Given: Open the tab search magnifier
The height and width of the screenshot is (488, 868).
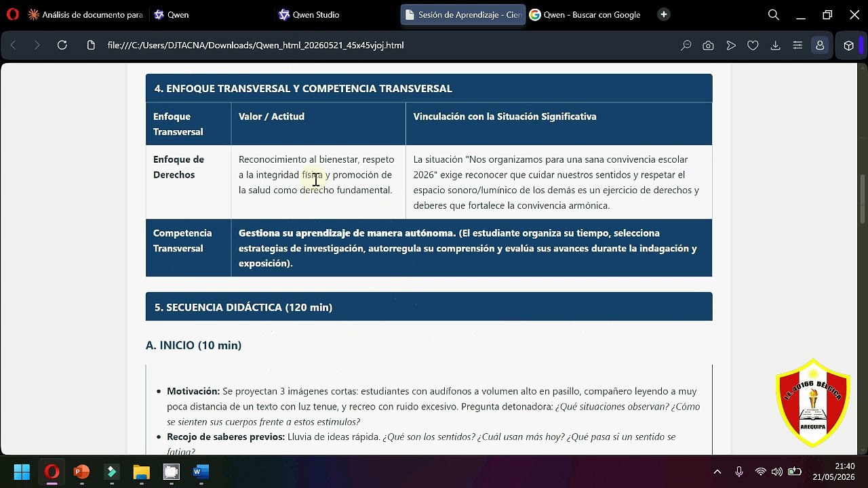Looking at the screenshot, I should coord(774,14).
